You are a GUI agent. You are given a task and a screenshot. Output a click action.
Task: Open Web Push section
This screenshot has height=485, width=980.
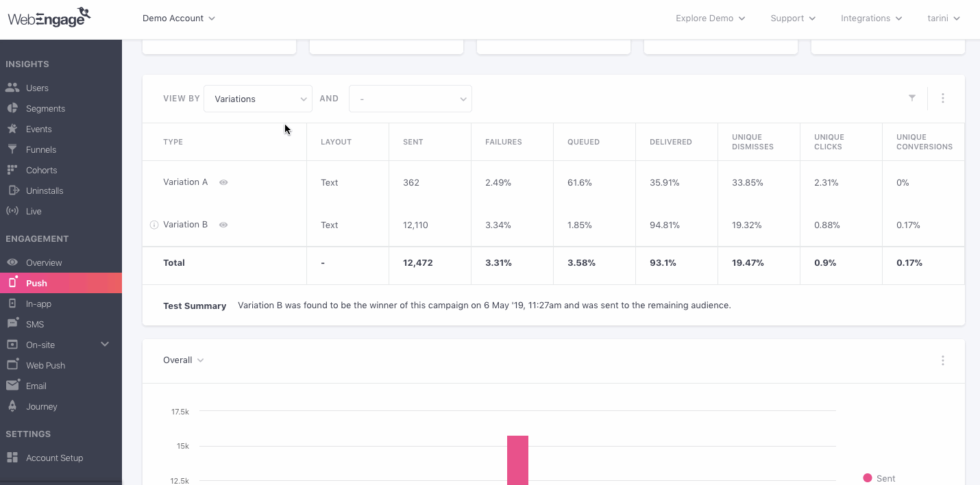point(46,365)
